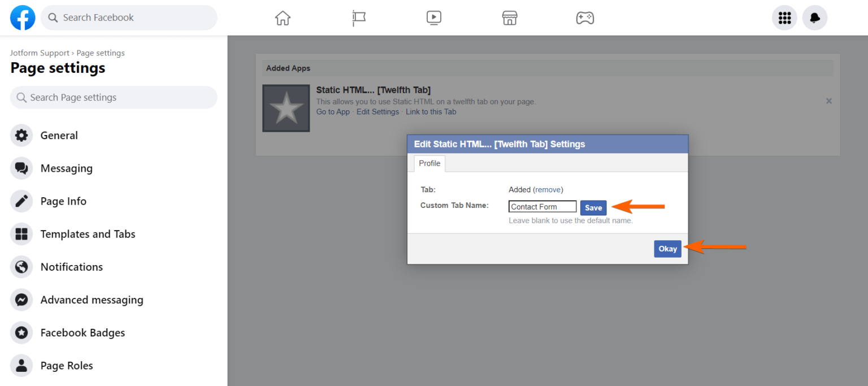The height and width of the screenshot is (386, 868).
Task: Click the Messenger icon beside Advanced messaging
Action: [x=21, y=300]
